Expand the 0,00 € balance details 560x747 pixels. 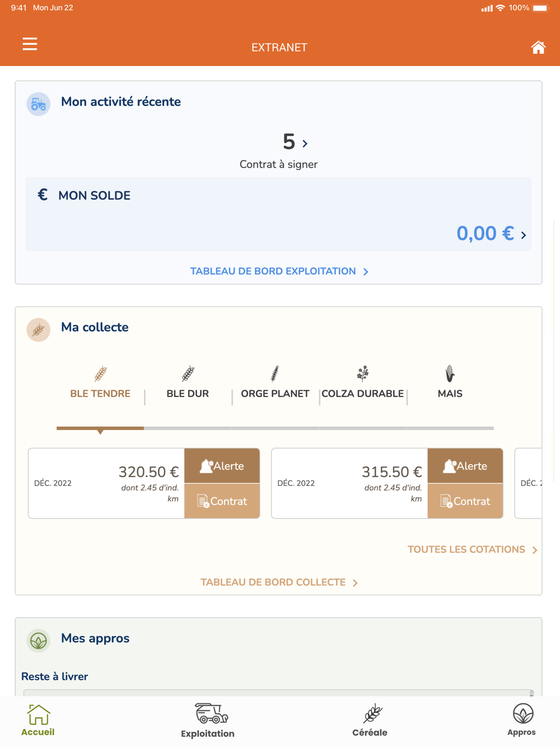[491, 234]
